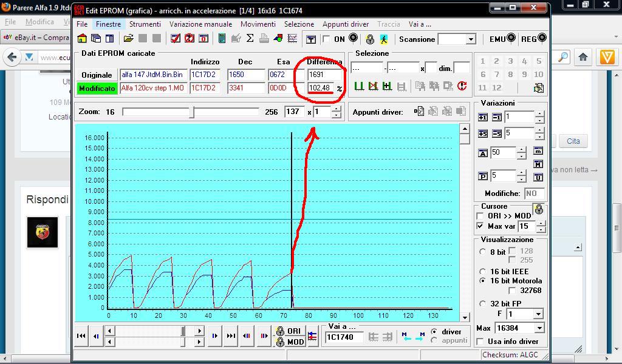Toggle the 32768 checkbox
The image size is (622, 364).
tap(512, 291)
